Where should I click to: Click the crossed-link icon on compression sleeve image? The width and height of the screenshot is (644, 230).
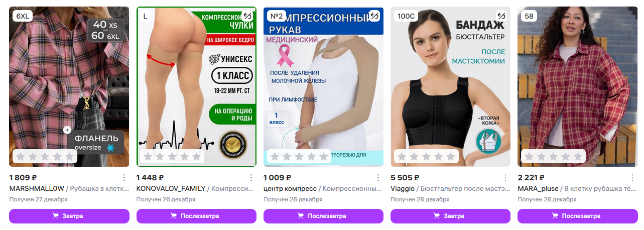(x=374, y=16)
